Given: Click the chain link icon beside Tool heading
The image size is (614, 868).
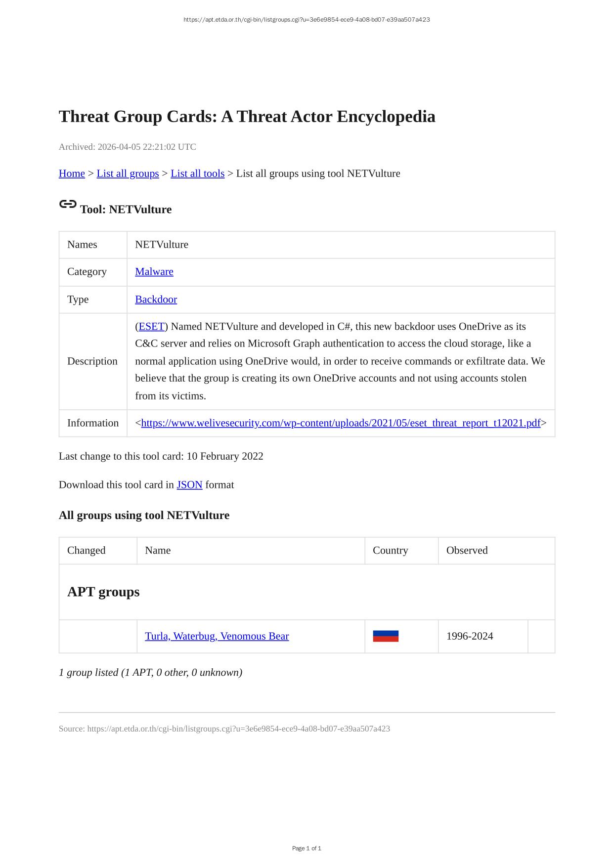Looking at the screenshot, I should click(68, 204).
